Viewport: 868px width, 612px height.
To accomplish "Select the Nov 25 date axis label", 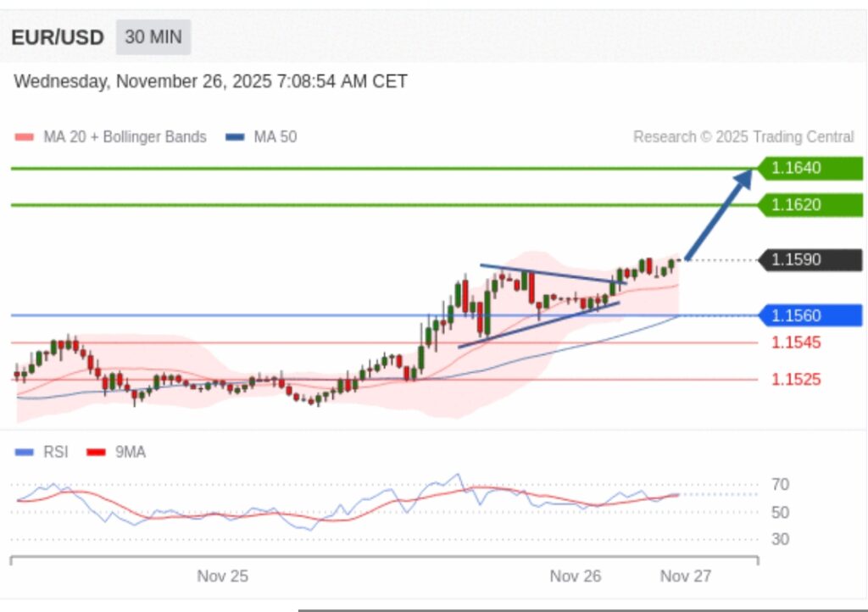I will click(x=222, y=576).
